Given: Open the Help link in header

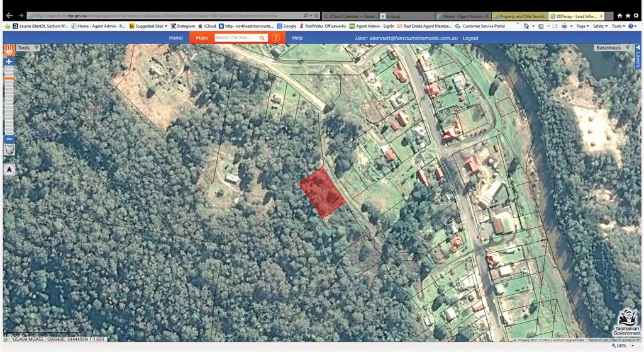Looking at the screenshot, I should point(297,38).
